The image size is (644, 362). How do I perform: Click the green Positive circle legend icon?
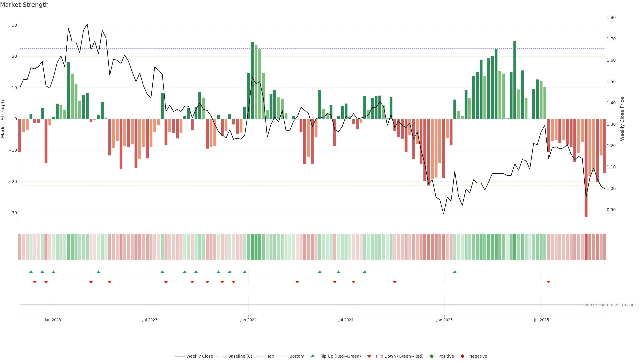[x=432, y=356]
